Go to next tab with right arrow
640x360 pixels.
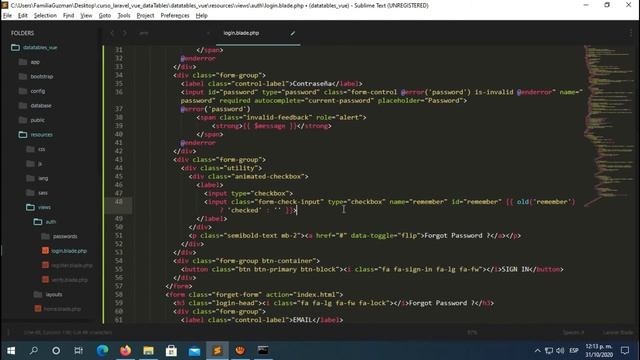(124, 33)
